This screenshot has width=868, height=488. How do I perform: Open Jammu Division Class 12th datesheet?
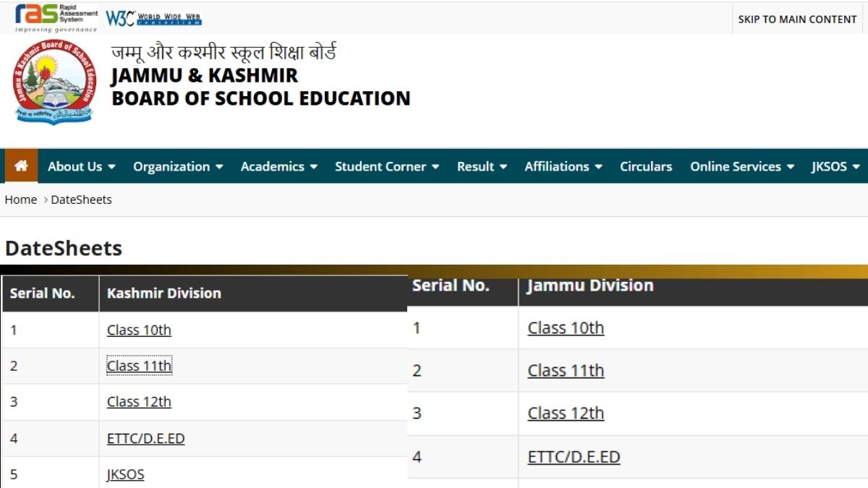[x=566, y=414]
